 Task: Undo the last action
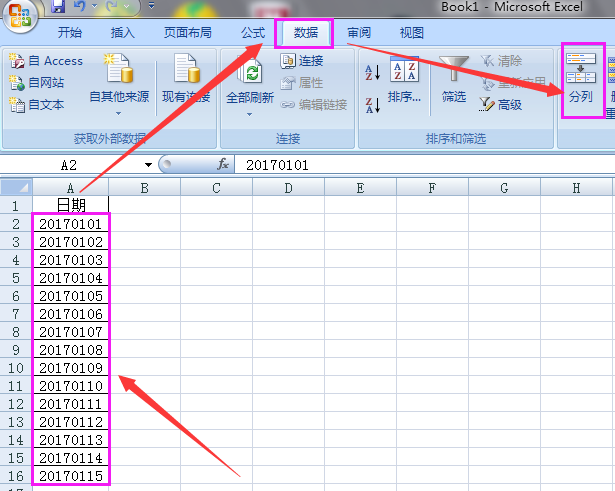(80, 6)
